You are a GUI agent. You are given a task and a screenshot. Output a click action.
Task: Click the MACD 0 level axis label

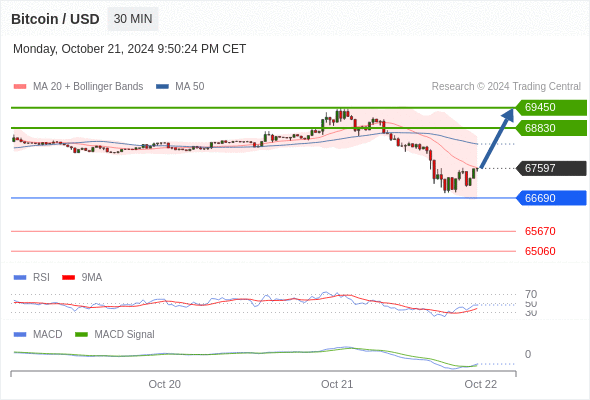[528, 354]
